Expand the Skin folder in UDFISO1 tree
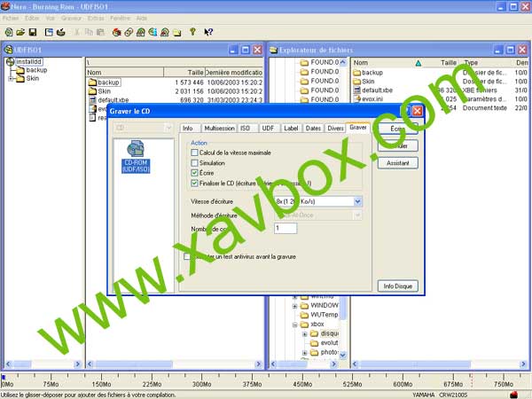This screenshot has height=399, width=532. click(11, 79)
